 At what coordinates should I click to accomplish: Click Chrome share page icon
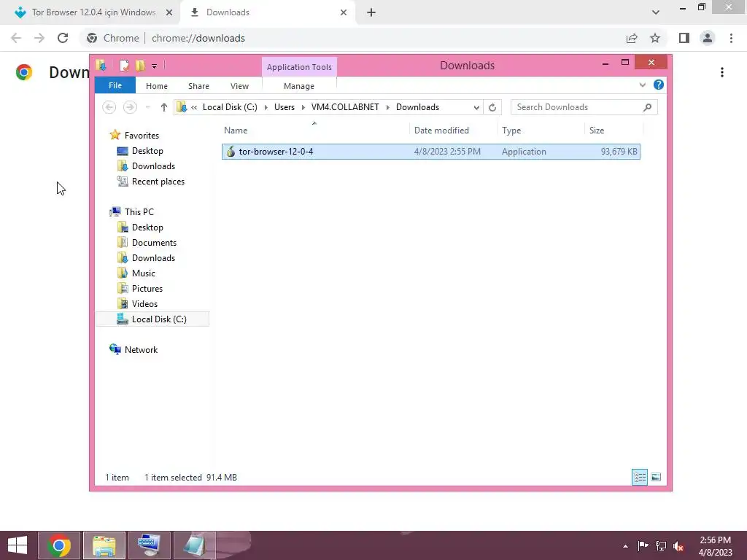pyautogui.click(x=632, y=38)
